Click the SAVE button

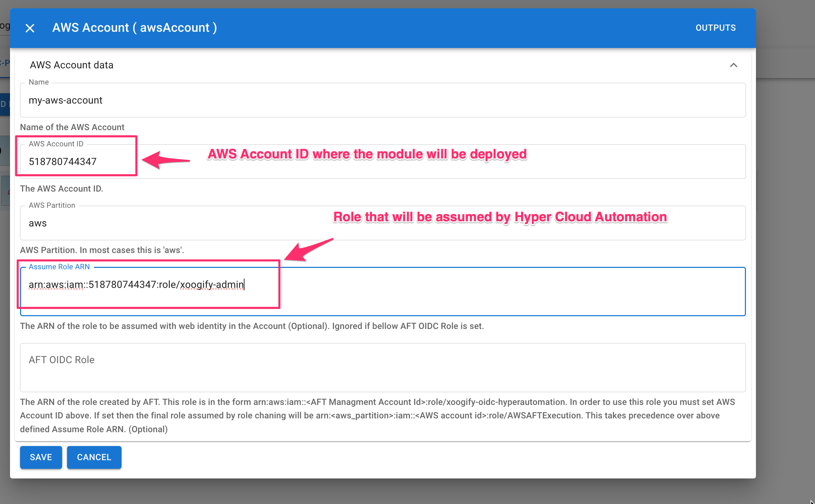coord(41,457)
